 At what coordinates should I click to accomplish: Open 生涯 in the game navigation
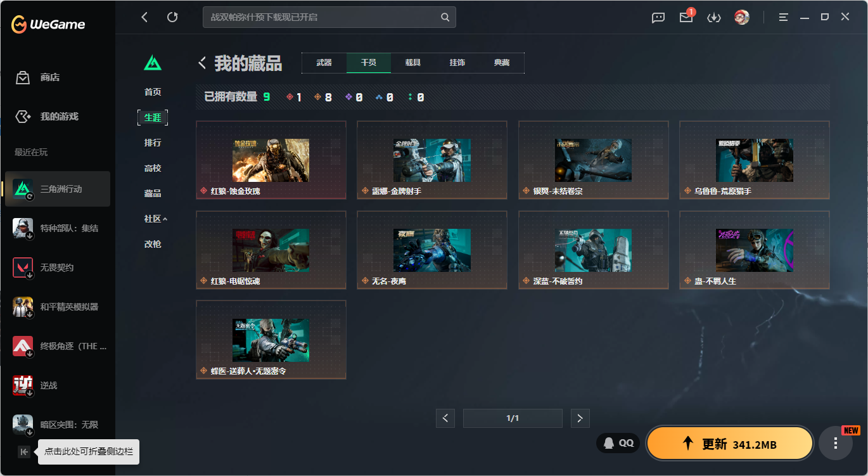click(153, 117)
